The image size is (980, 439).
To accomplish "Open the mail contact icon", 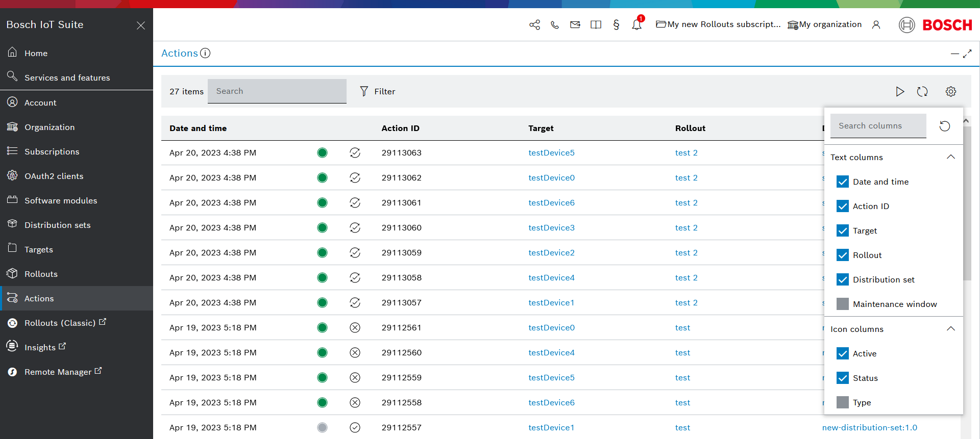I will click(x=575, y=24).
